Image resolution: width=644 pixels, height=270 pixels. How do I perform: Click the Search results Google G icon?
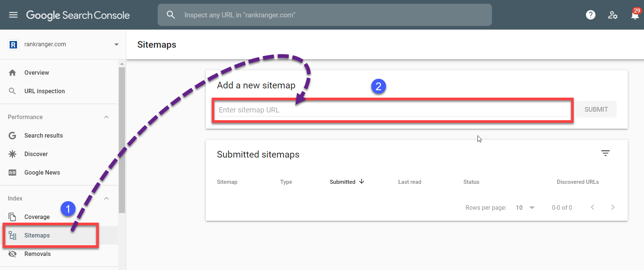pos(12,135)
